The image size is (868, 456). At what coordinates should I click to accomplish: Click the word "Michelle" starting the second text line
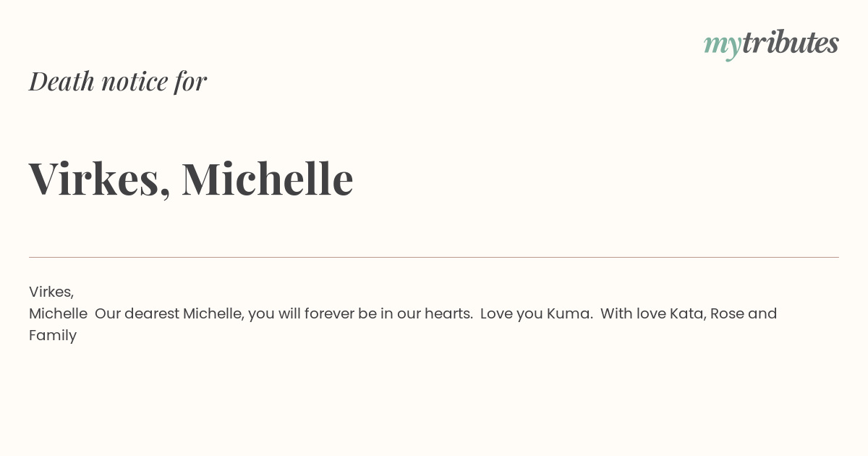[x=58, y=313]
